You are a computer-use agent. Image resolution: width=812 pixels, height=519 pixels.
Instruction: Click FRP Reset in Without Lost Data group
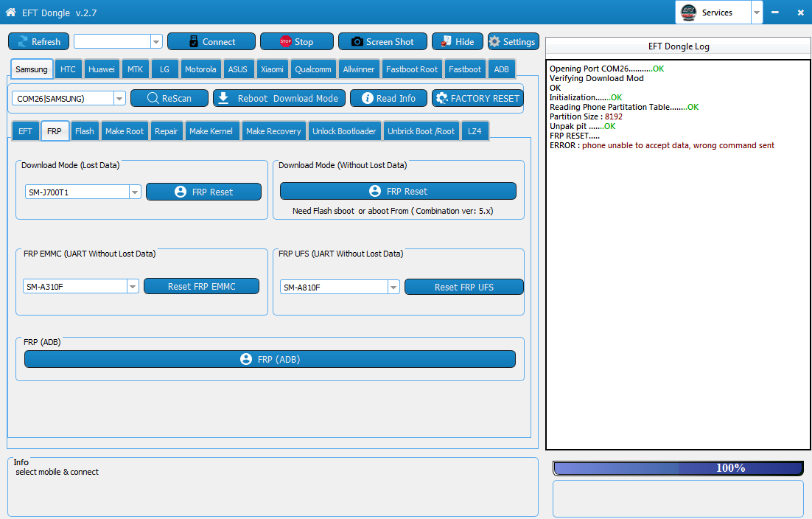pyautogui.click(x=398, y=191)
